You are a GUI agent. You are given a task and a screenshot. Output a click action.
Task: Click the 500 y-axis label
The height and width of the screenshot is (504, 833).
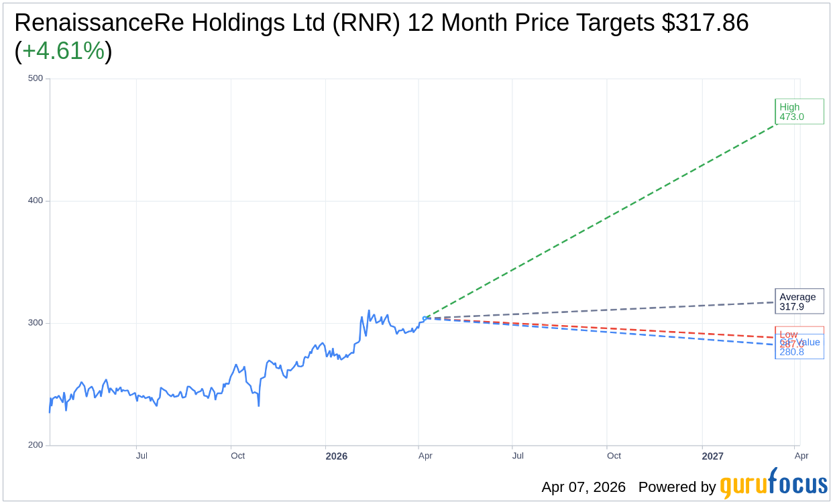(x=35, y=78)
